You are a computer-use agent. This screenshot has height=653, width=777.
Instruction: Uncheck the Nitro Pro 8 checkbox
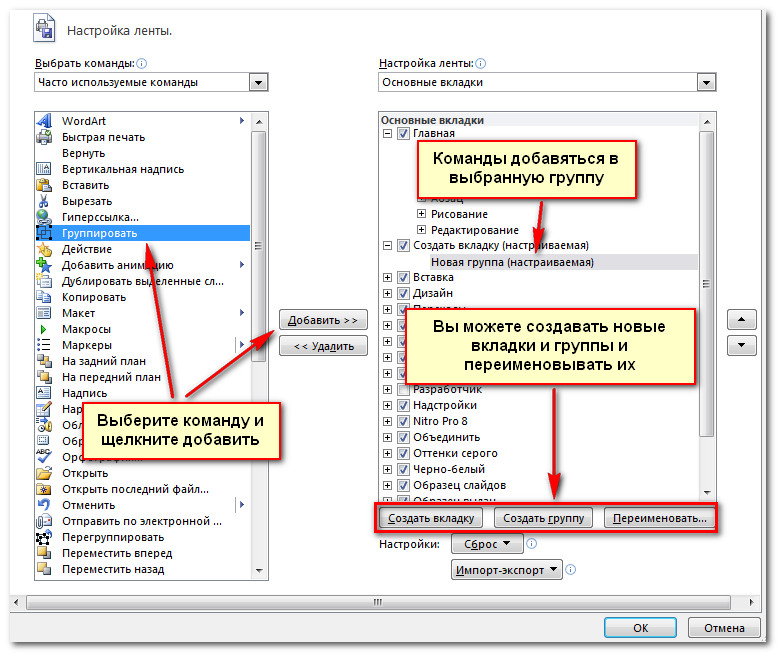(x=403, y=421)
